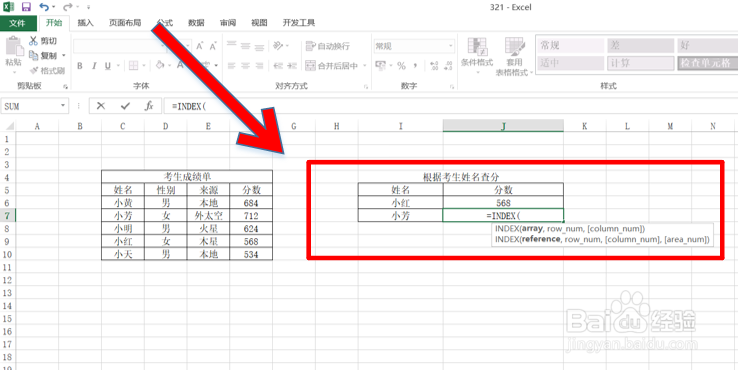
Task: Click the 粘贴 (Paste) button
Action: click(x=14, y=54)
